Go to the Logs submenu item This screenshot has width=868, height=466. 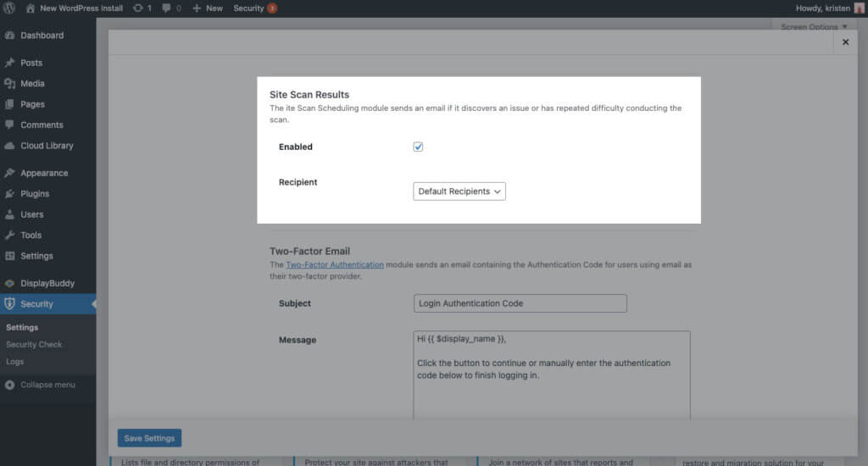coord(14,362)
